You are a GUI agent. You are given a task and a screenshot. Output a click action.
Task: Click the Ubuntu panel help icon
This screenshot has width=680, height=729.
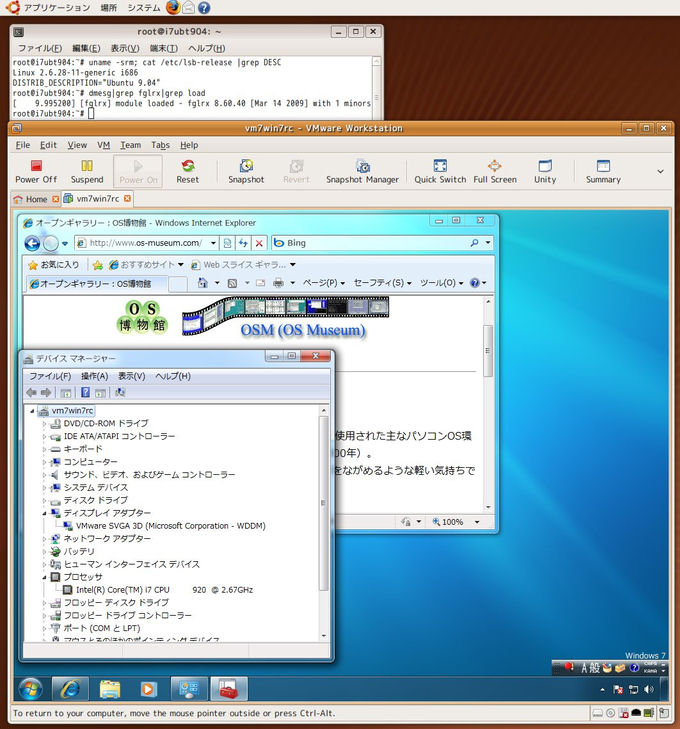(204, 7)
